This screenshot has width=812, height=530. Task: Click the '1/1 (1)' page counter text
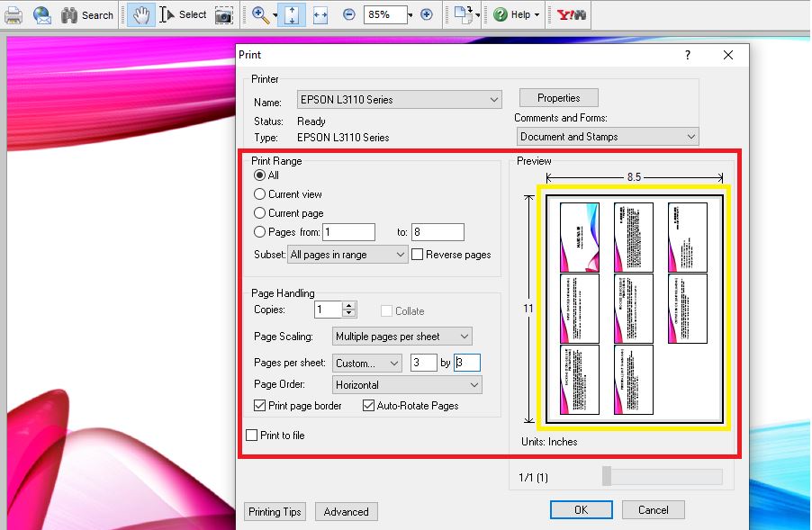pyautogui.click(x=534, y=477)
